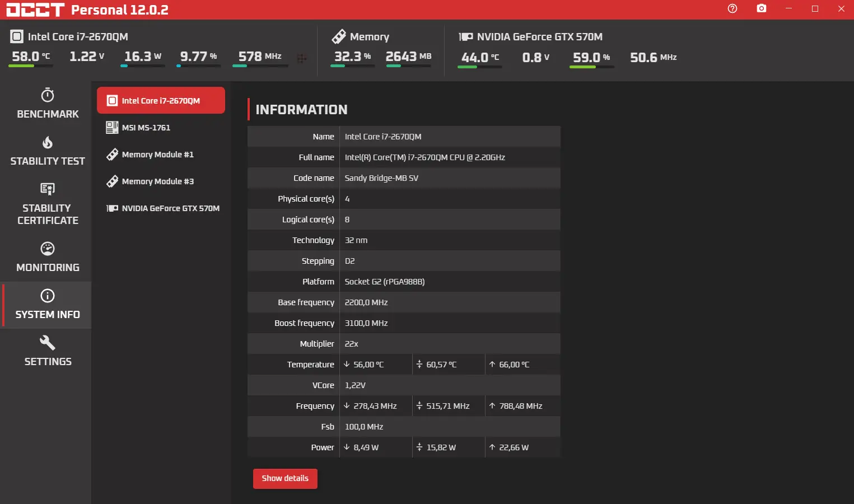Click the Boost frequency value 3100,0 MHz
The width and height of the screenshot is (854, 504).
(366, 323)
